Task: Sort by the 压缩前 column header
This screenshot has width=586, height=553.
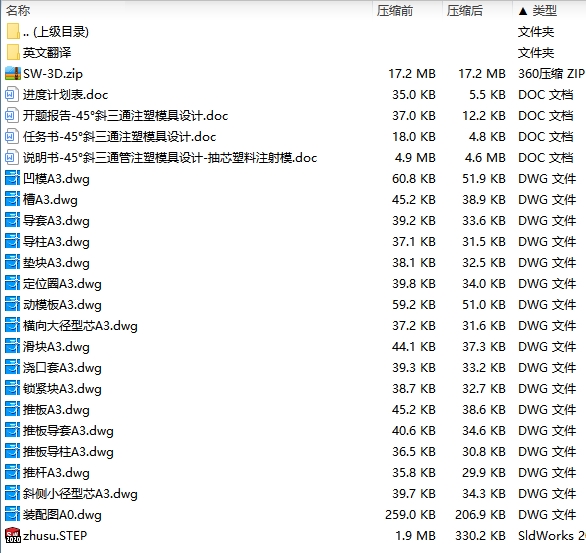Action: [395, 10]
